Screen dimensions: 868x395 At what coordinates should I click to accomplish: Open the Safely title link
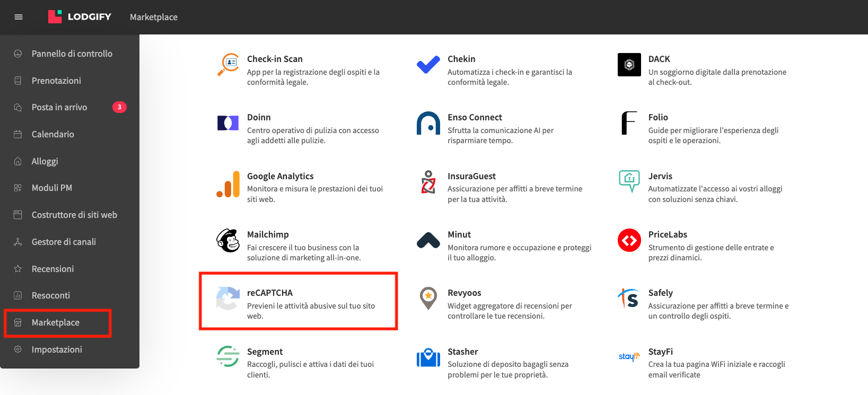pyautogui.click(x=661, y=293)
